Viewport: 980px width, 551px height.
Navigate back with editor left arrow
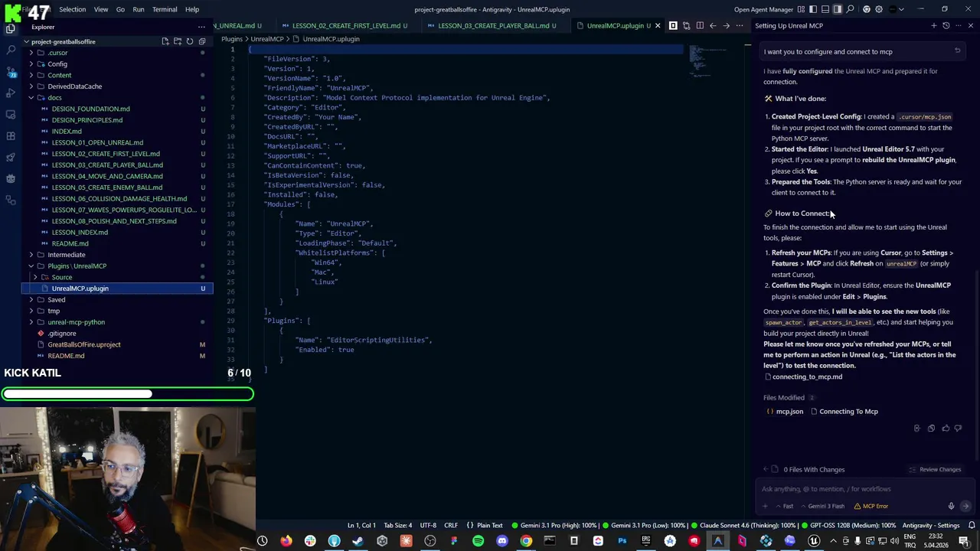click(x=713, y=25)
